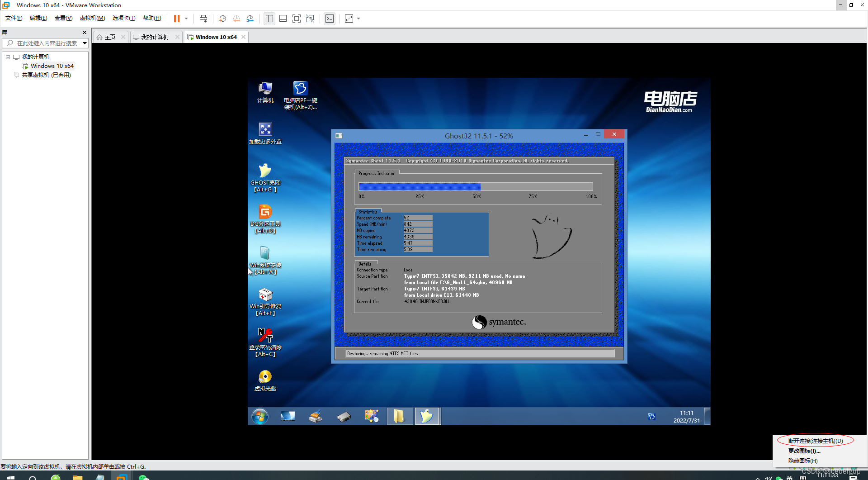The height and width of the screenshot is (480, 868).
Task: Click the Ghost app button in guest taskbar
Action: tap(427, 416)
